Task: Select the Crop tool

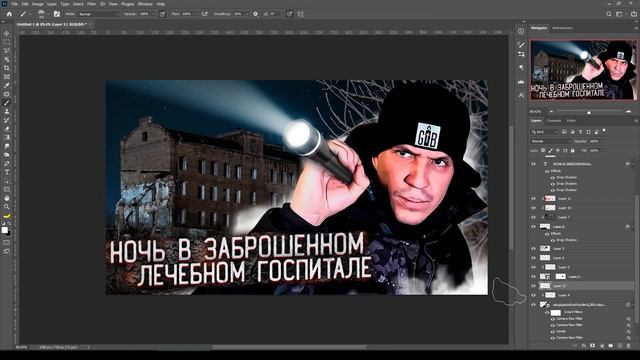Action: coord(7,68)
